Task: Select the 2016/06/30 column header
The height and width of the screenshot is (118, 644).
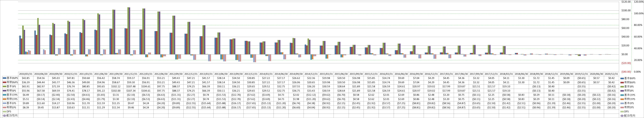Action: 401,74
